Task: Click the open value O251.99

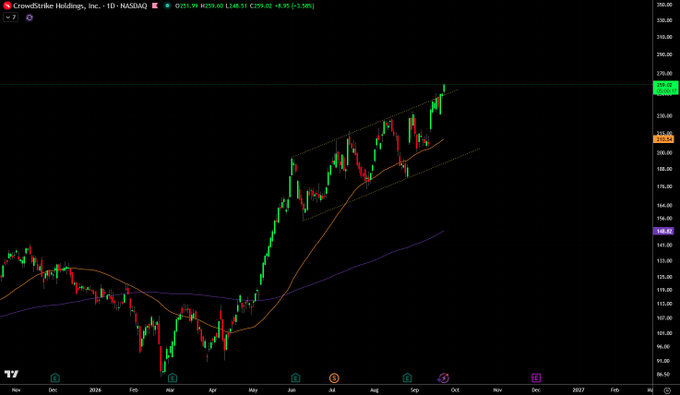Action: pos(187,6)
